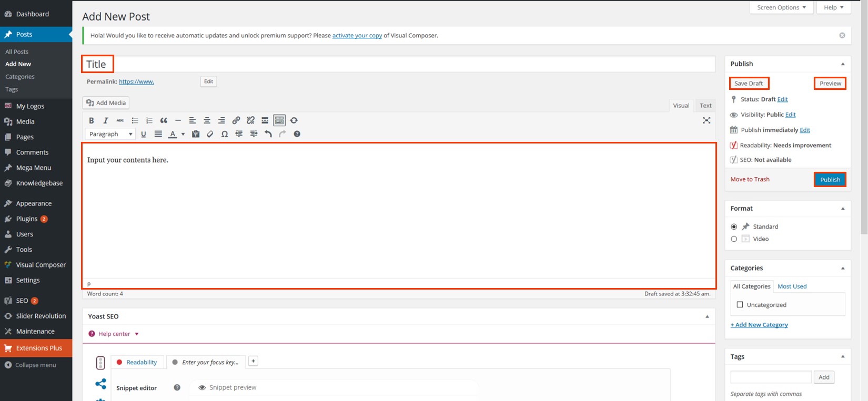Image resolution: width=868 pixels, height=401 pixels.
Task: Click the Save Draft button
Action: click(x=749, y=84)
